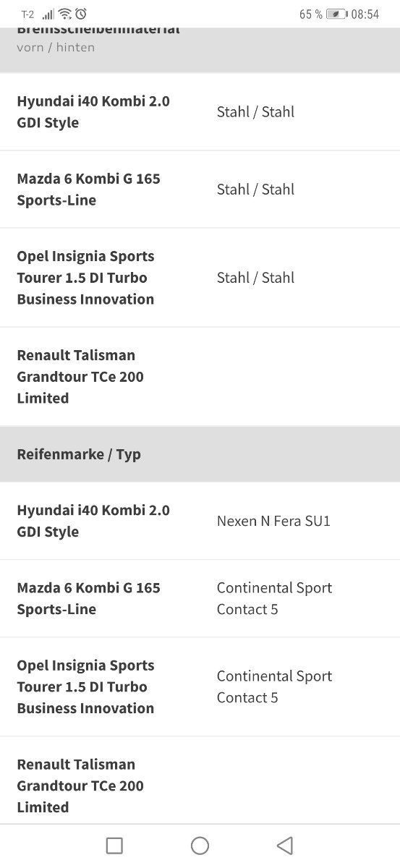Tap the 08:54 clock in status bar
400x868 pixels.
click(365, 14)
